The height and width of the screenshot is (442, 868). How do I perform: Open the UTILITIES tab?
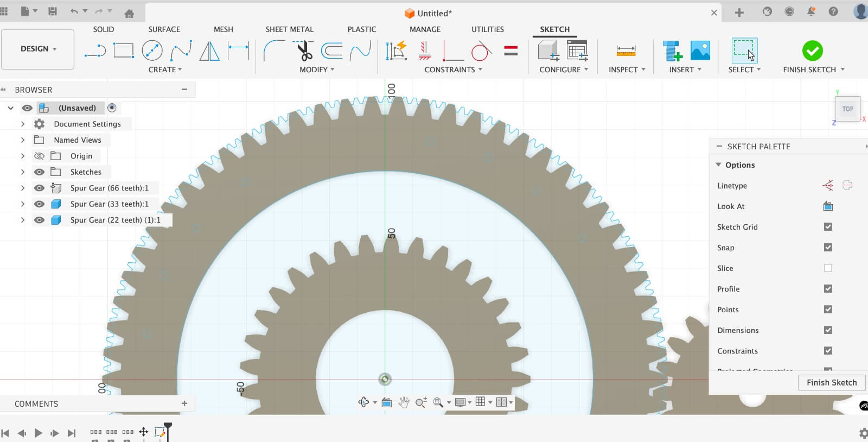tap(487, 29)
